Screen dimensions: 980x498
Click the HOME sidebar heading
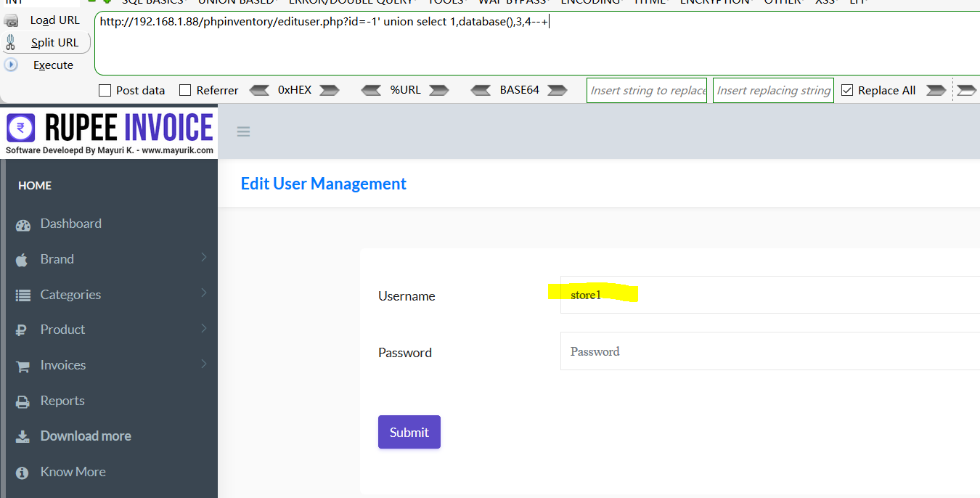[35, 186]
